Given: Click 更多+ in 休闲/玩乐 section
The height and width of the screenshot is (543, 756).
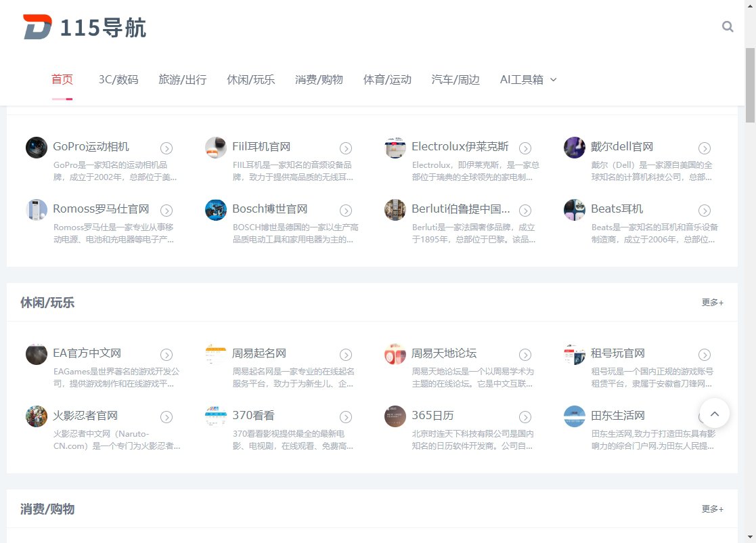Looking at the screenshot, I should coord(713,303).
